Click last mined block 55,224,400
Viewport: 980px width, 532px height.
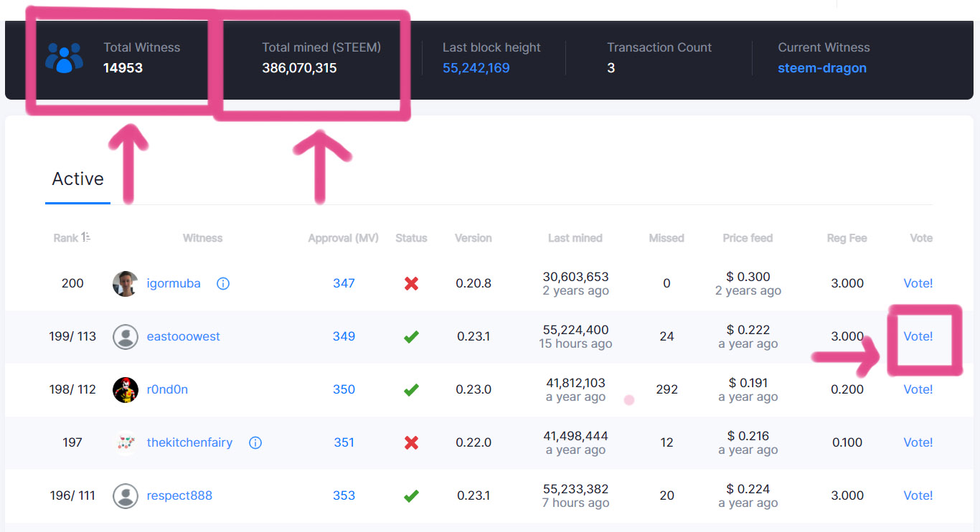575,330
